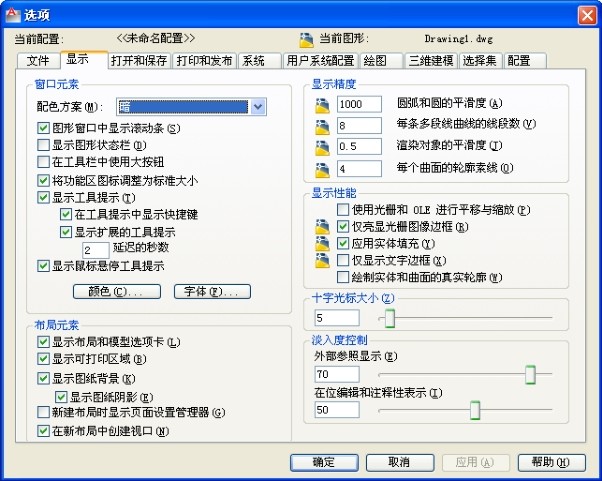The width and height of the screenshot is (602, 481).
Task: Toggle 图形窗口中显示滚动条 checkbox
Action: 43,128
